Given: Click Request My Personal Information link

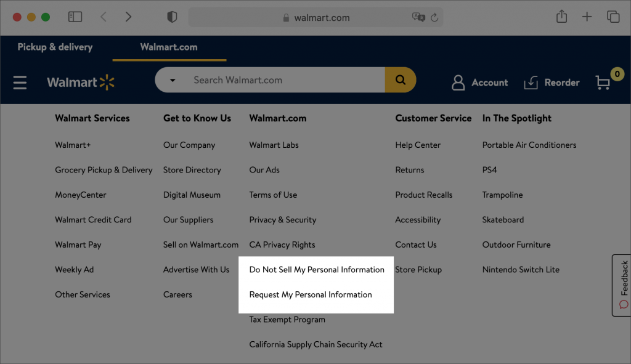Looking at the screenshot, I should [311, 294].
